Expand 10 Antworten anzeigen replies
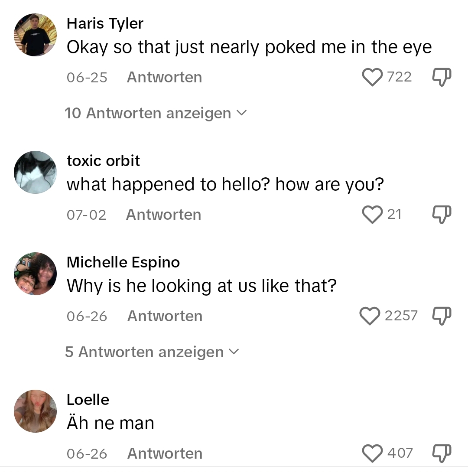Viewport: 468px width, 476px height. click(x=156, y=113)
